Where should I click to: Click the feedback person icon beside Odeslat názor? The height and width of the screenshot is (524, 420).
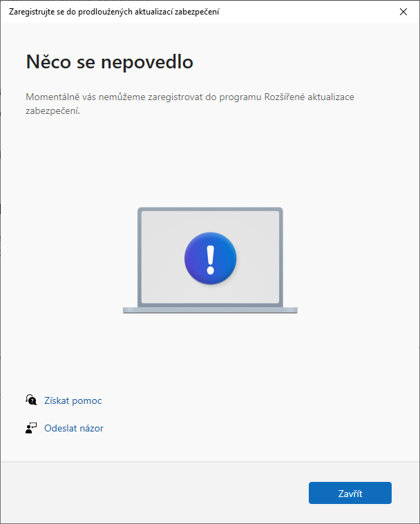pyautogui.click(x=31, y=428)
